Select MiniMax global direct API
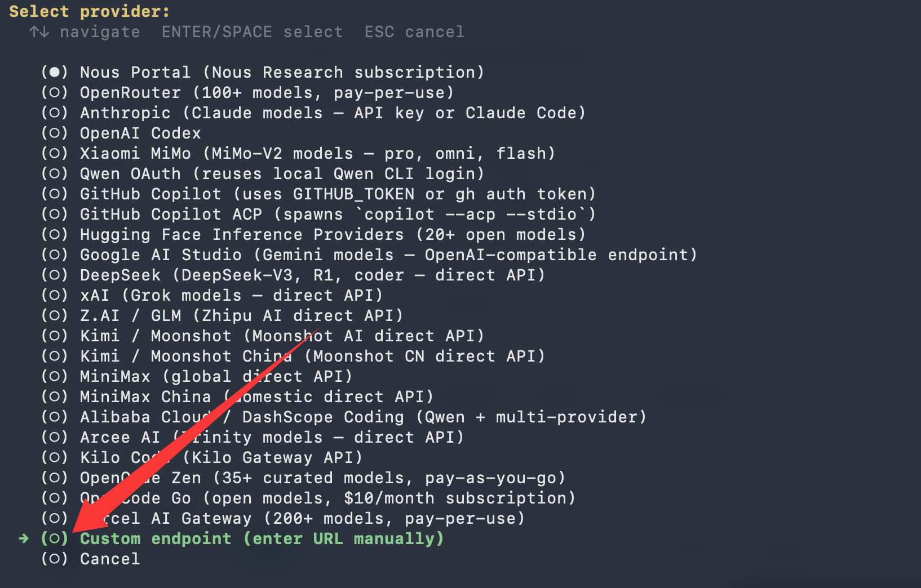The height and width of the screenshot is (588, 921). (197, 376)
